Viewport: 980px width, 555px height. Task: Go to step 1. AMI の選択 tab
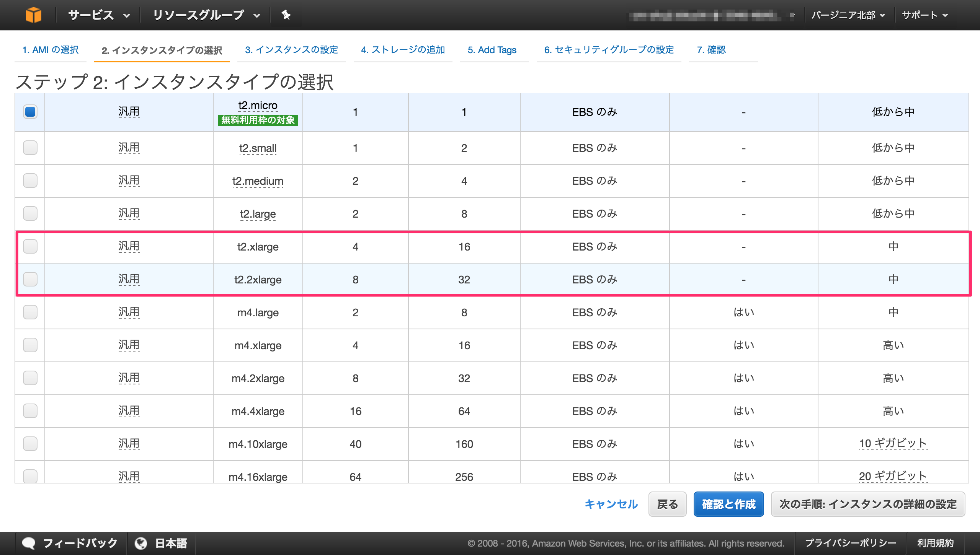[51, 50]
